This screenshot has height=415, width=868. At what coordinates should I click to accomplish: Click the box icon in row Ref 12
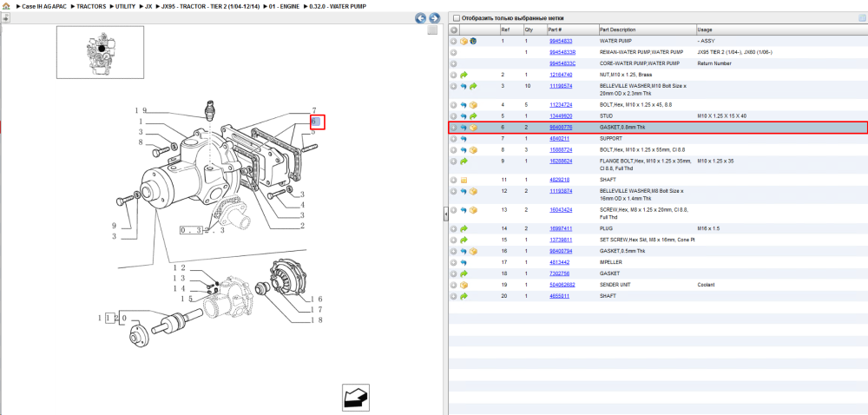(473, 192)
